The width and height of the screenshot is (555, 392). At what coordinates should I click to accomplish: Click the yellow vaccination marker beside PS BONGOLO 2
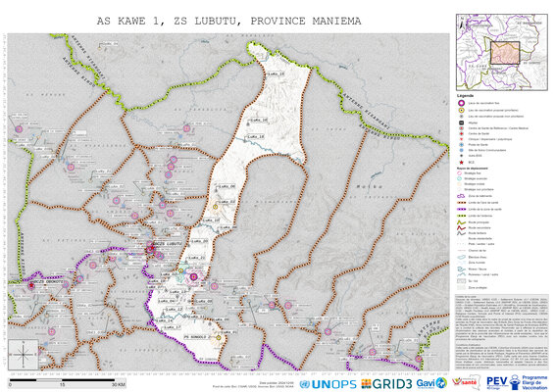pos(219,337)
